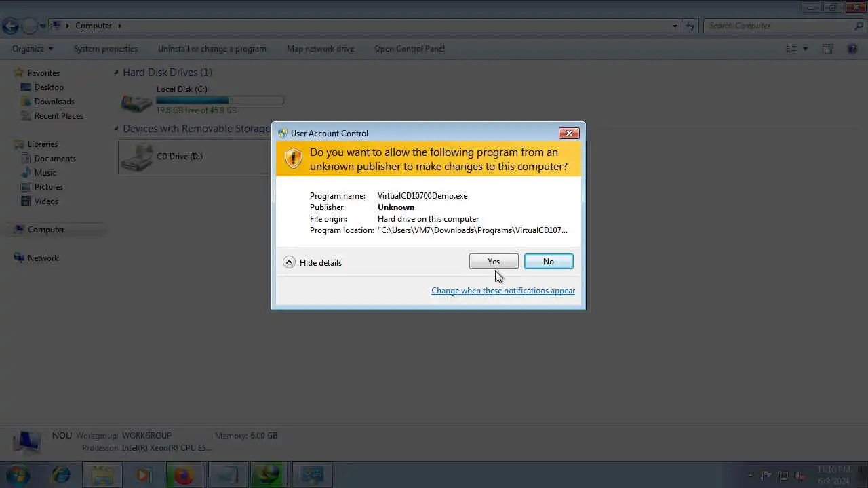Screen dimensions: 868x488
Task: Click 'Uninstall or change a program' toolbar item
Action: click(212, 49)
